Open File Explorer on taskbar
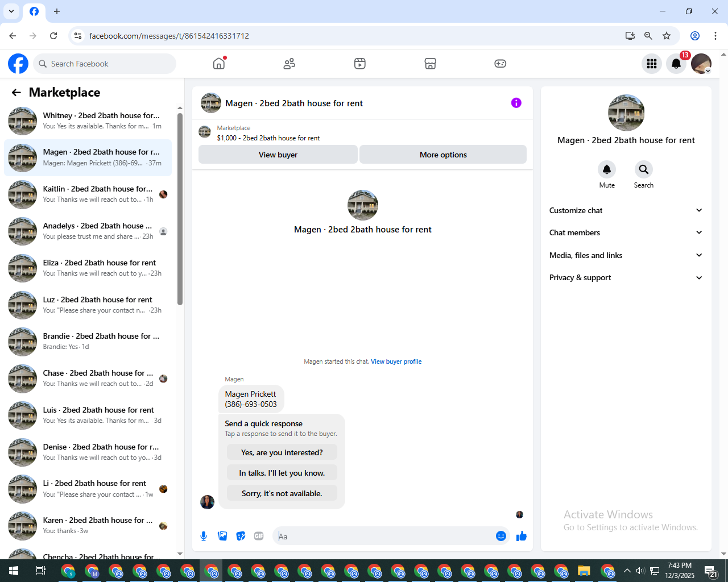 pos(584,571)
